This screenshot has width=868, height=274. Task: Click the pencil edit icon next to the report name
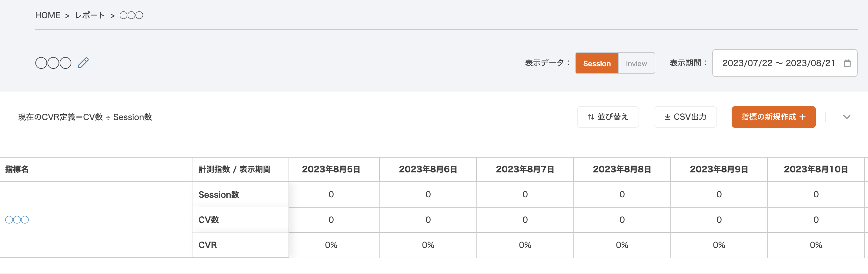tap(83, 62)
